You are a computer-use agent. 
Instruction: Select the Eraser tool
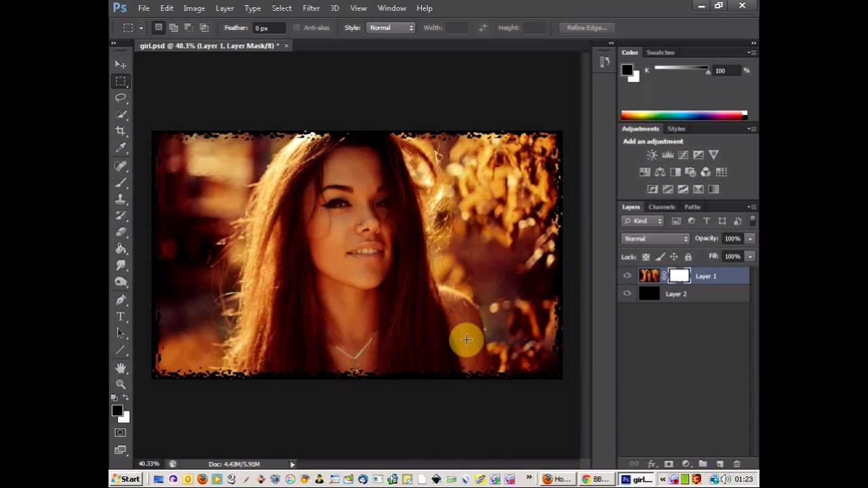(121, 232)
